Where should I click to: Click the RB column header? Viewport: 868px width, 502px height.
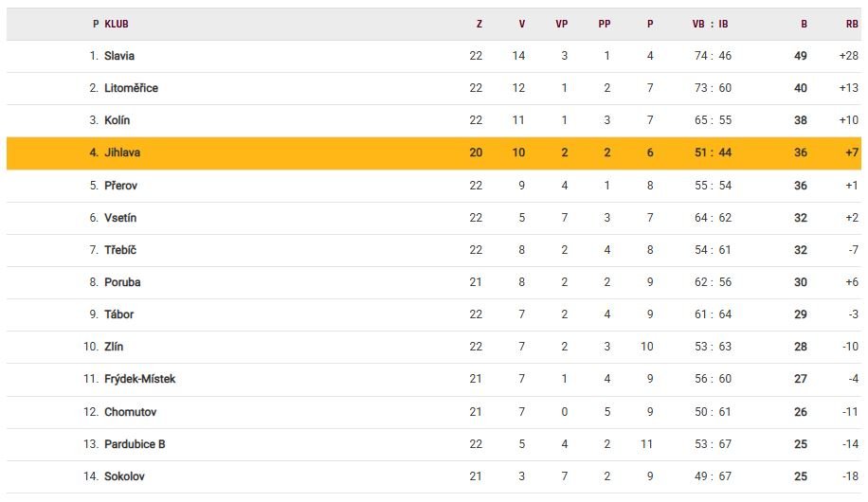(x=852, y=25)
